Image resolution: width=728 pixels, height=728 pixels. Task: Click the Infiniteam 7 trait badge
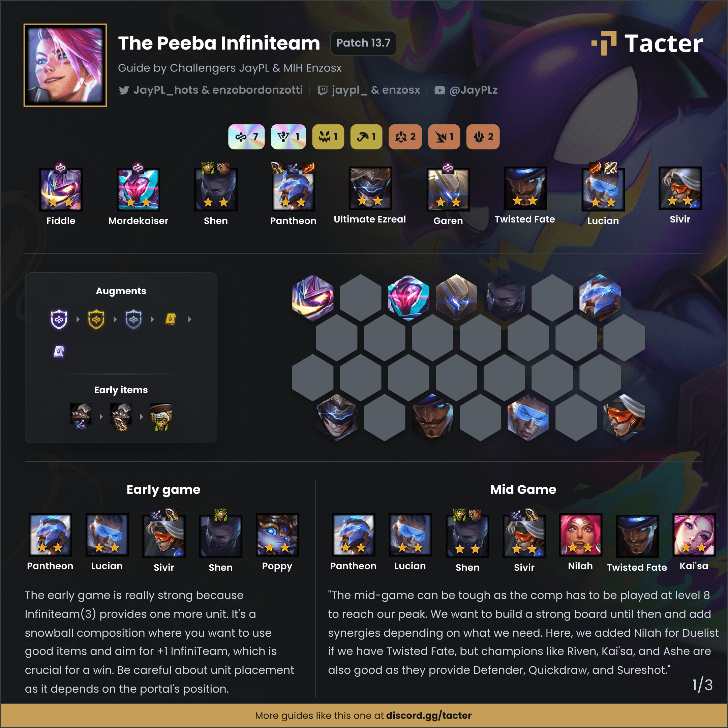246,137
